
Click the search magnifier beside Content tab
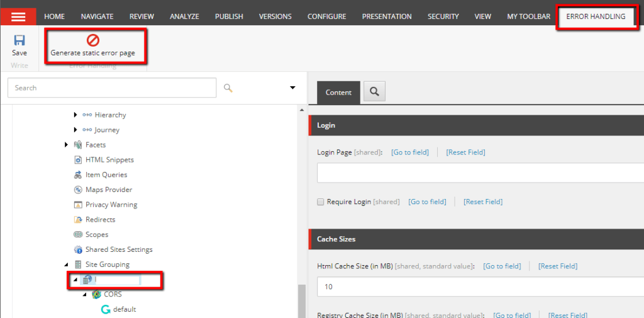[x=374, y=92]
